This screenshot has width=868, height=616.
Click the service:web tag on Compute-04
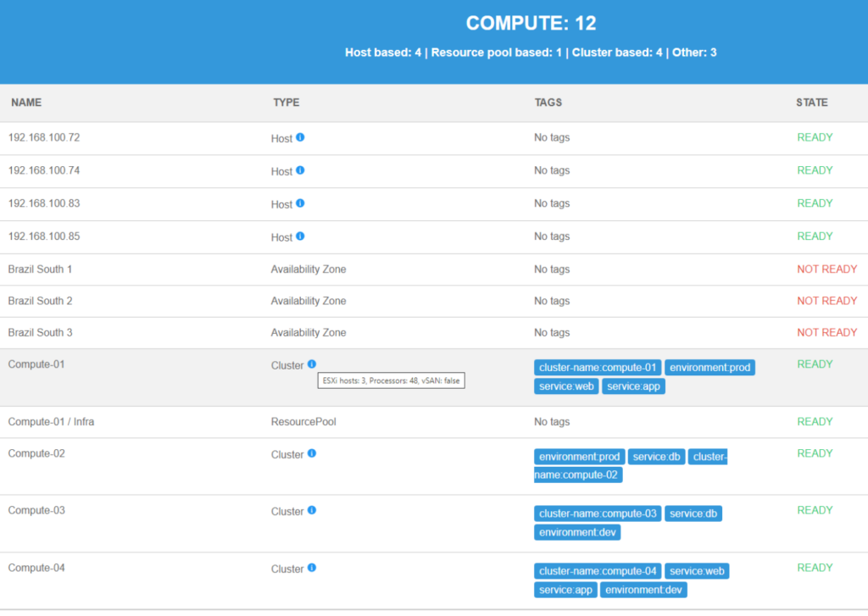697,571
